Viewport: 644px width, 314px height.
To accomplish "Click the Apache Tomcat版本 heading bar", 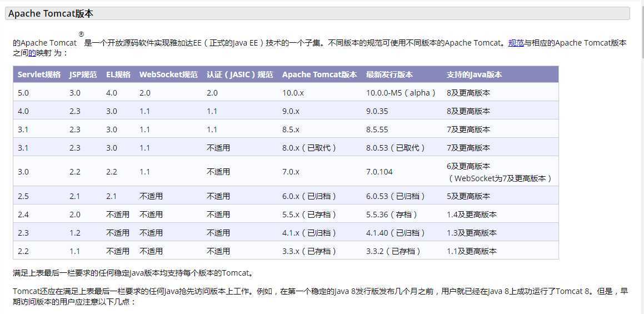I will coord(317,13).
